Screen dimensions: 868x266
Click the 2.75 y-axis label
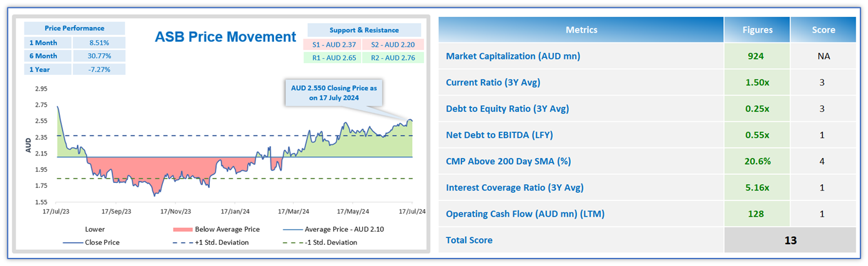pos(42,104)
